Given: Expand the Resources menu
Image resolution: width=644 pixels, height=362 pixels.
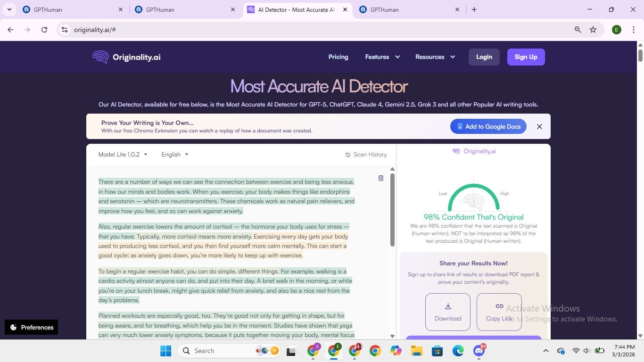Looking at the screenshot, I should coord(435,57).
